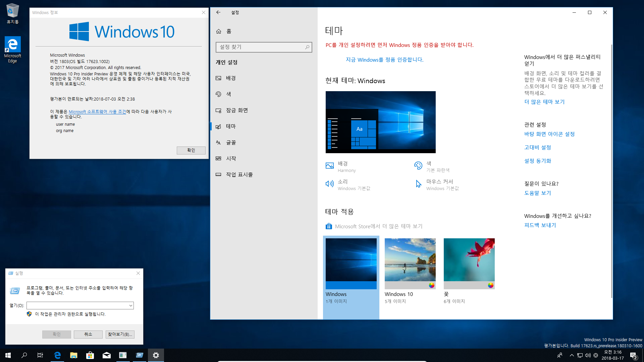Viewport: 644px width, 362px height.
Task: Confirm the Windows info dialog OK button
Action: [x=191, y=150]
